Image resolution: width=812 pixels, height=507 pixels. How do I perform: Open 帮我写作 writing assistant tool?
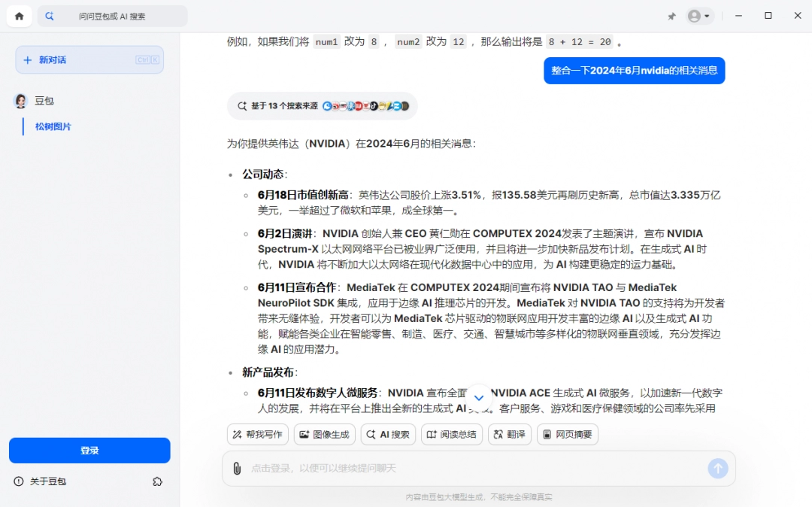pos(257,434)
